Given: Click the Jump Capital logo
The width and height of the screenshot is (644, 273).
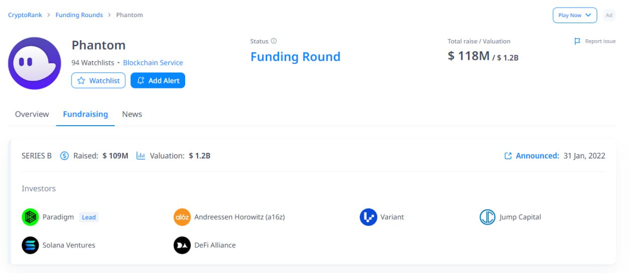Looking at the screenshot, I should (488, 217).
